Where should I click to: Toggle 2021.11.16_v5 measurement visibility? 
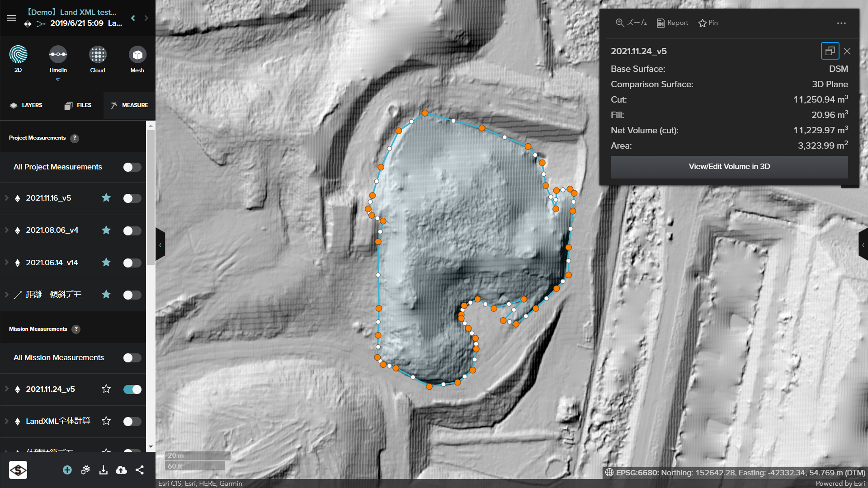[132, 198]
